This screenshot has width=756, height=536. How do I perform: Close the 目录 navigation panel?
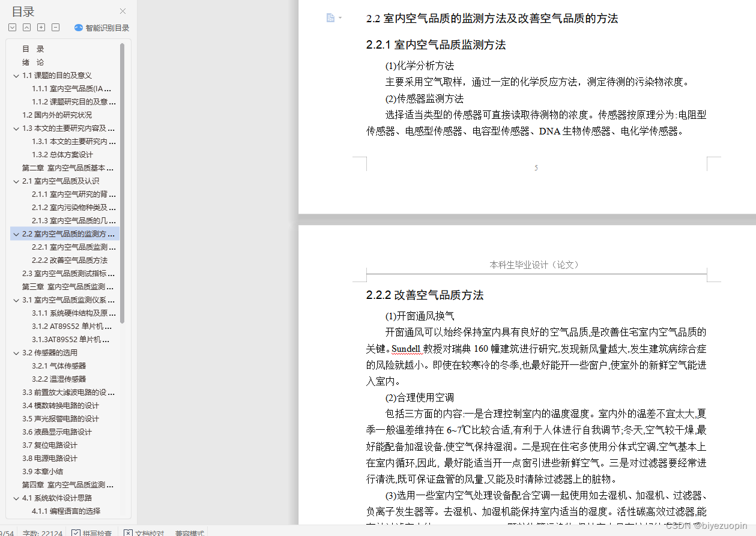coord(123,11)
